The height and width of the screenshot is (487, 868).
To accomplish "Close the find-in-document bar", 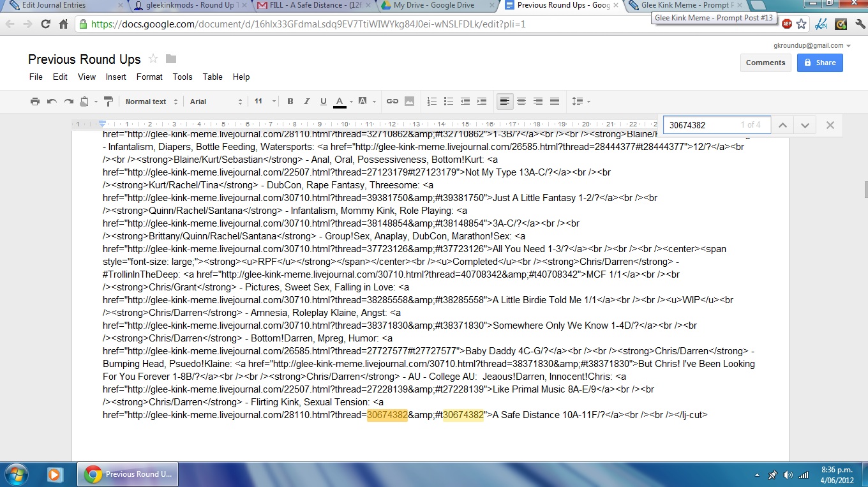I will pyautogui.click(x=830, y=125).
